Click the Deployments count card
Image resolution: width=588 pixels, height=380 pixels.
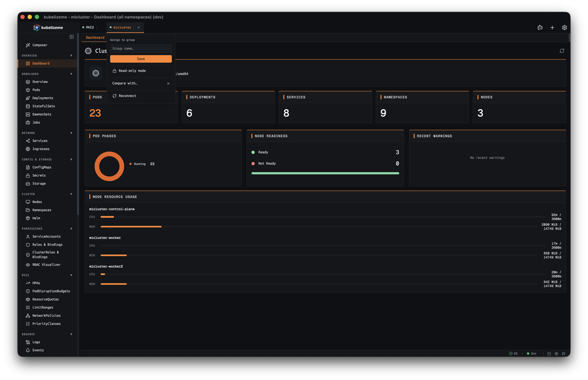coord(228,107)
